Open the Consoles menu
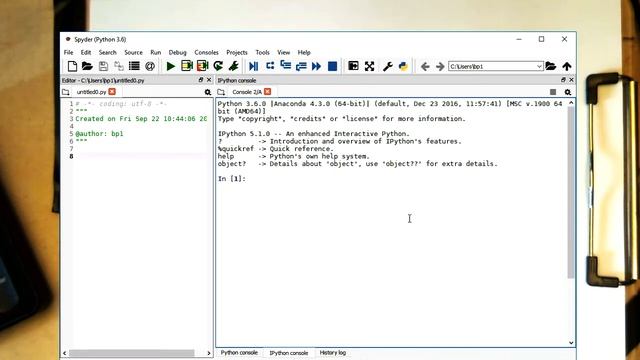 pyautogui.click(x=206, y=52)
